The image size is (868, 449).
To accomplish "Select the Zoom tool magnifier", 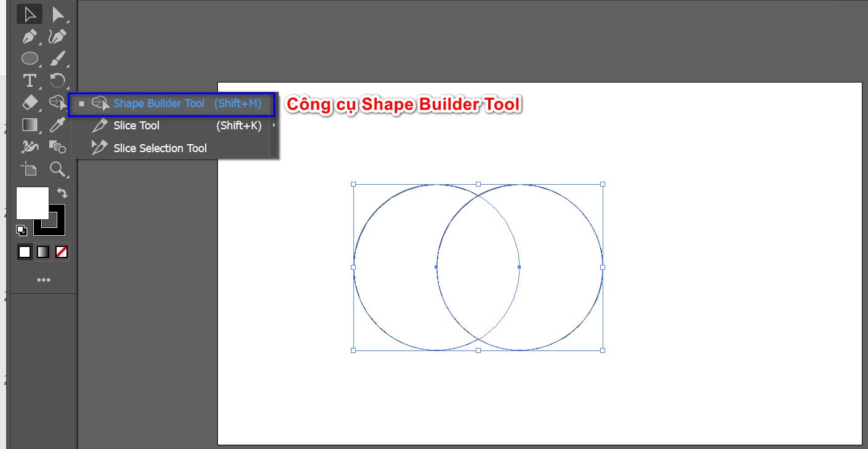I will 58,169.
